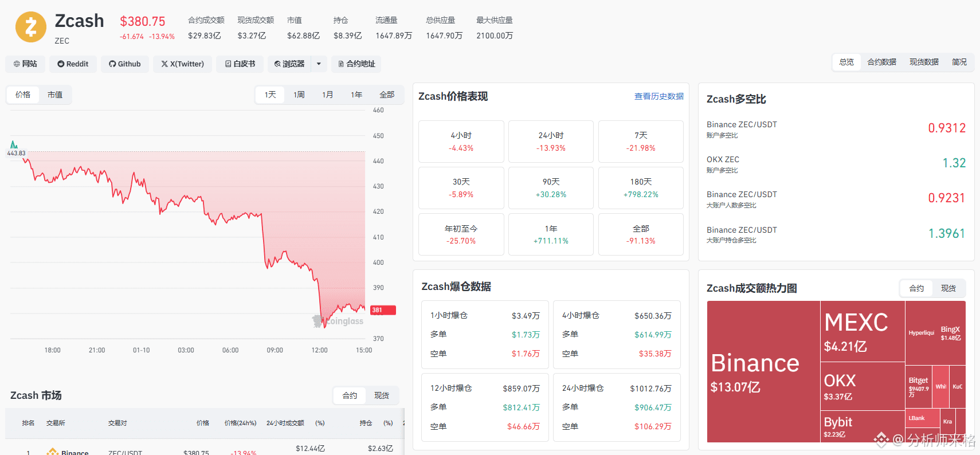Screen dimensions: 980x455
Task: Sort the market table by 持仓 column
Action: pyautogui.click(x=366, y=423)
